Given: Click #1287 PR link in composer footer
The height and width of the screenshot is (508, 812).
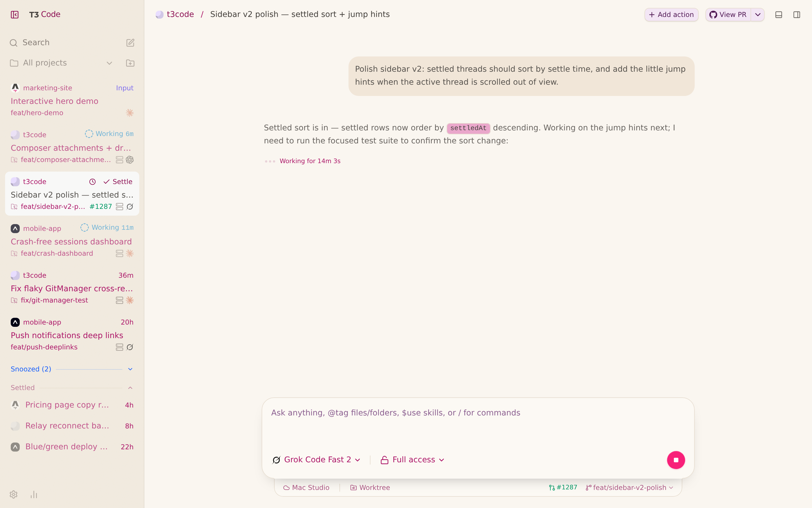Looking at the screenshot, I should (x=563, y=487).
